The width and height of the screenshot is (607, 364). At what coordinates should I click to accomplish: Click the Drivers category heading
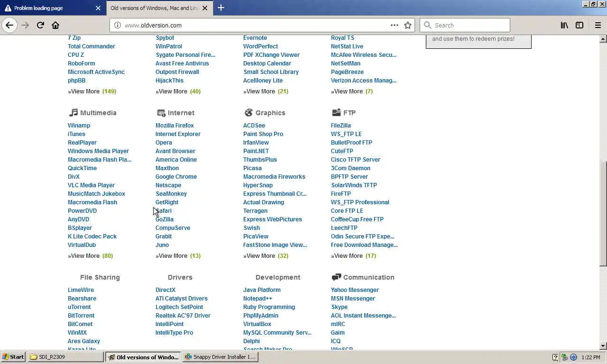(x=180, y=277)
